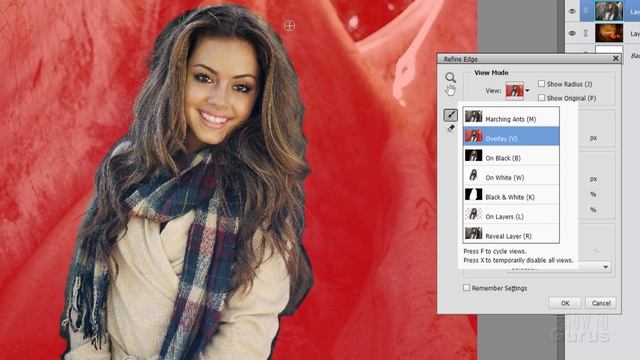This screenshot has width=640, height=360.
Task: Click the current View preview thumbnail
Action: pos(514,91)
